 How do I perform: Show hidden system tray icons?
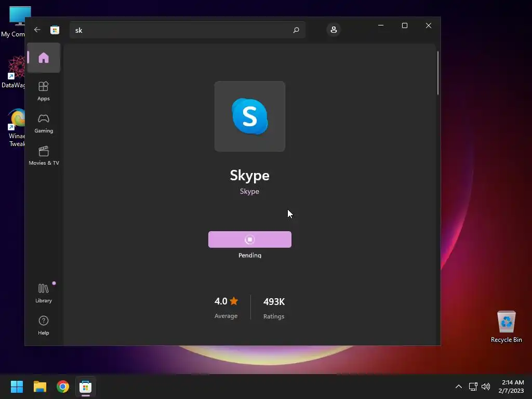(x=458, y=387)
